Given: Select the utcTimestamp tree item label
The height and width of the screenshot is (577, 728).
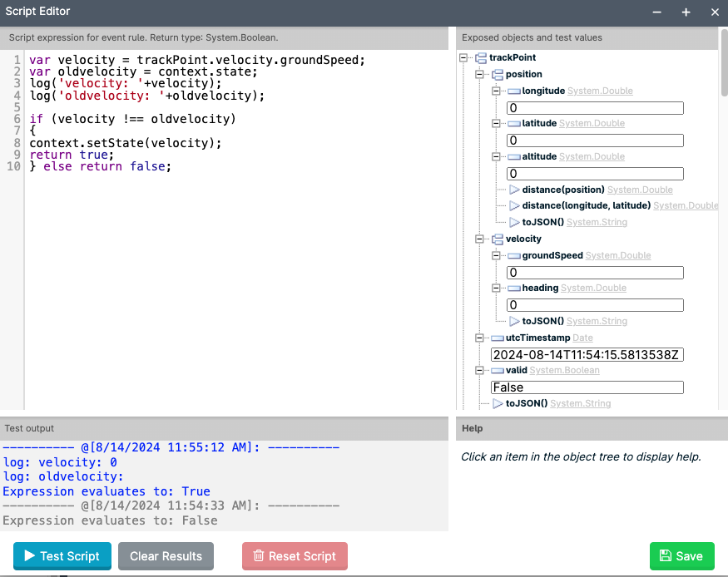Looking at the screenshot, I should click(x=537, y=338).
